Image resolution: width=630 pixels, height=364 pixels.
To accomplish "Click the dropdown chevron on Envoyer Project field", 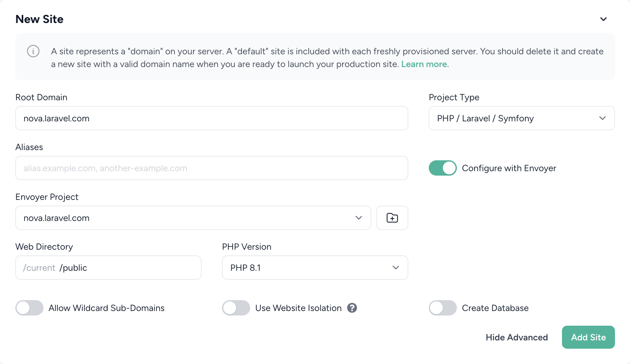I will (x=358, y=218).
